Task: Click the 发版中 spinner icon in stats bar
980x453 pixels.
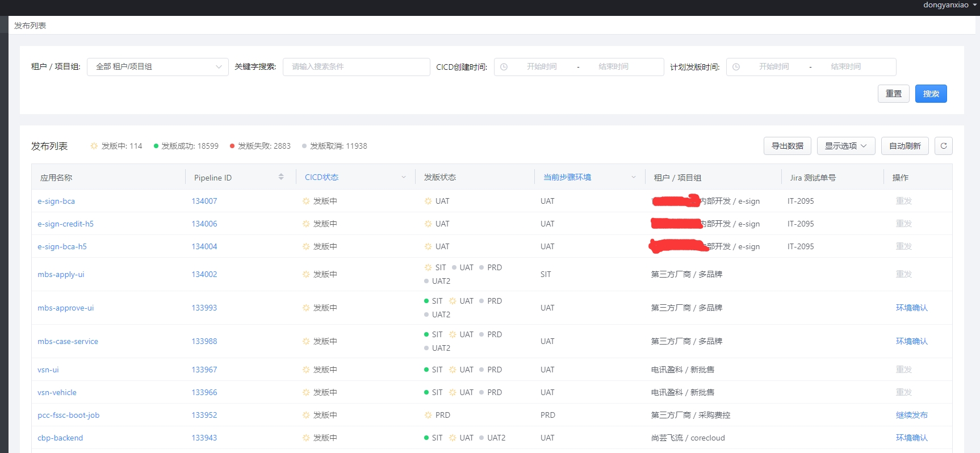Action: [94, 146]
